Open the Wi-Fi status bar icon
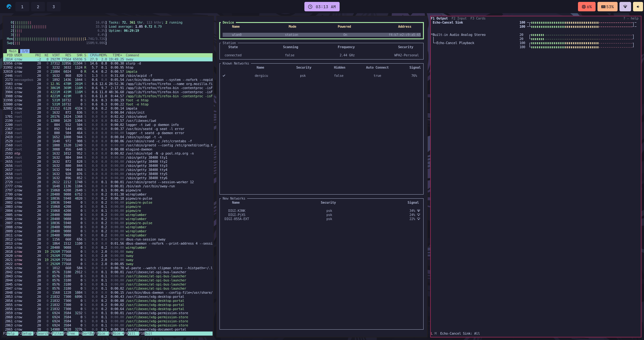 coord(625,7)
